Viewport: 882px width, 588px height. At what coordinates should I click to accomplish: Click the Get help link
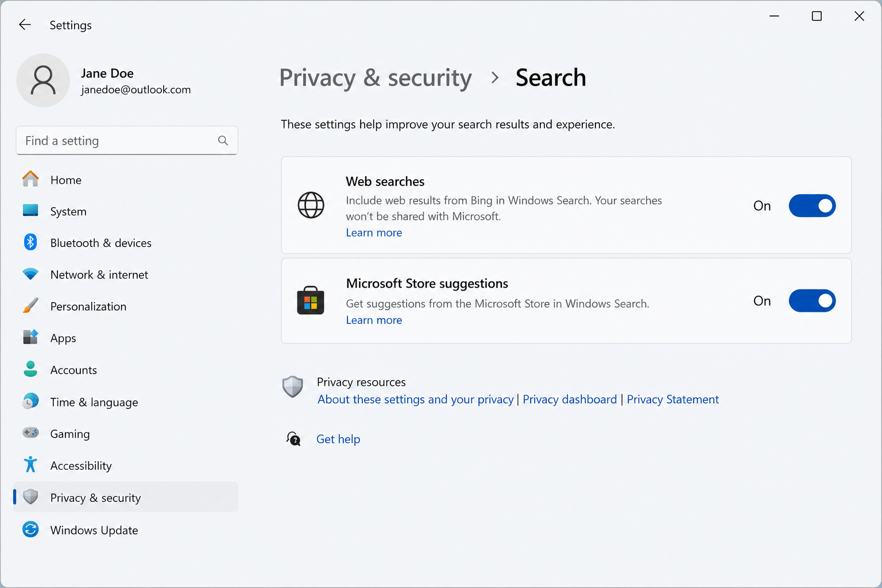pyautogui.click(x=338, y=439)
